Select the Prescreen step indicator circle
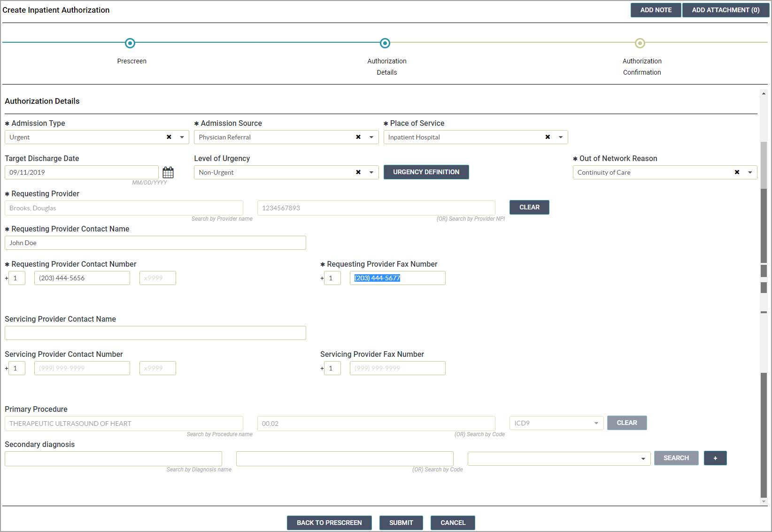The width and height of the screenshot is (772, 532). (x=130, y=43)
